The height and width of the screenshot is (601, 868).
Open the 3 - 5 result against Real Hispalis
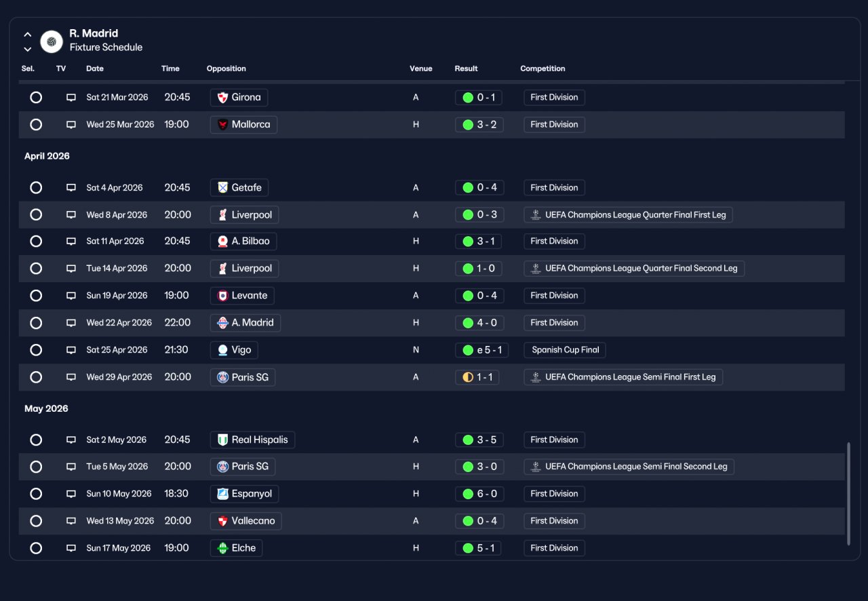pyautogui.click(x=479, y=440)
